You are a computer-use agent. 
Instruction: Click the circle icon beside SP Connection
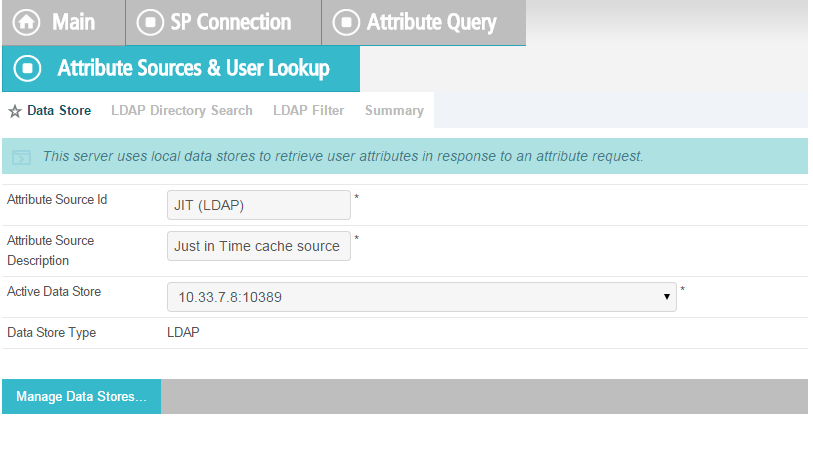coord(150,22)
